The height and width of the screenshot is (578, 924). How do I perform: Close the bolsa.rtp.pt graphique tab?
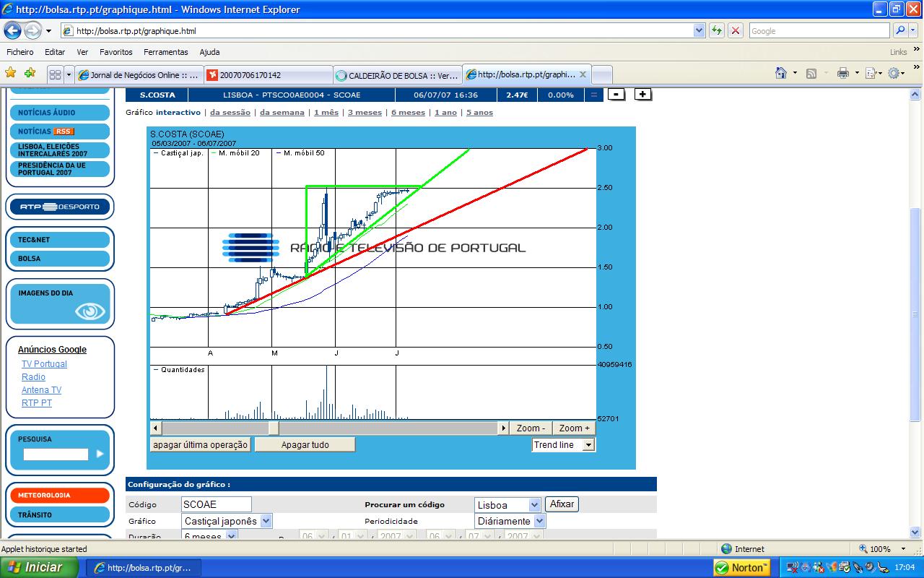pos(583,74)
